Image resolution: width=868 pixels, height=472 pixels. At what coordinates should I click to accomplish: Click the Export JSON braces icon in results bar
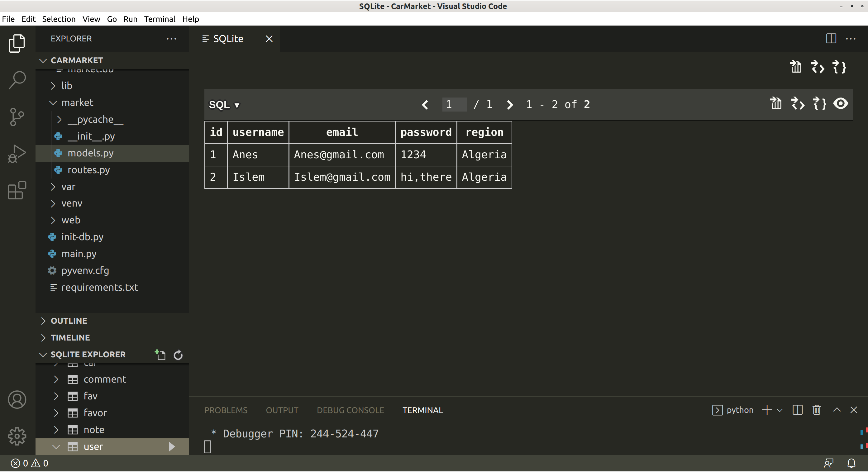[819, 103]
